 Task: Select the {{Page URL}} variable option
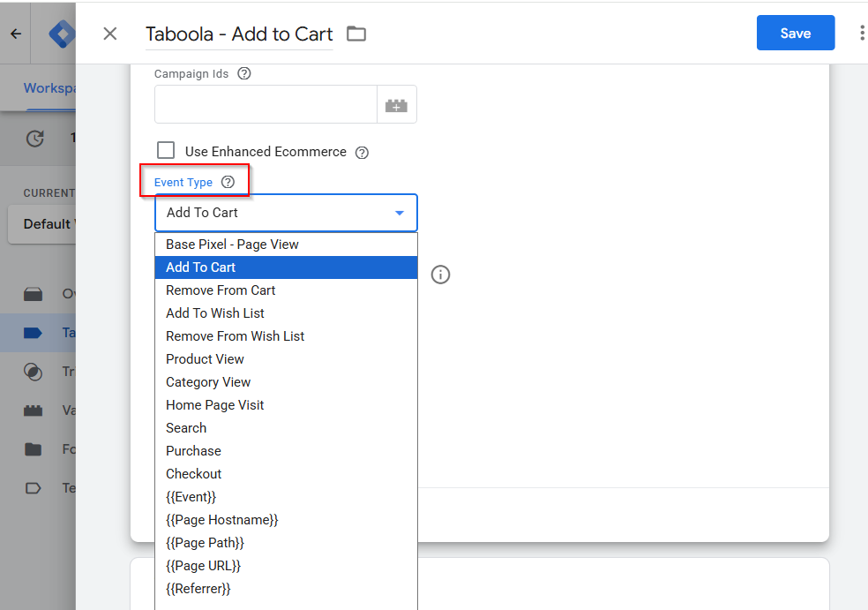click(x=286, y=566)
